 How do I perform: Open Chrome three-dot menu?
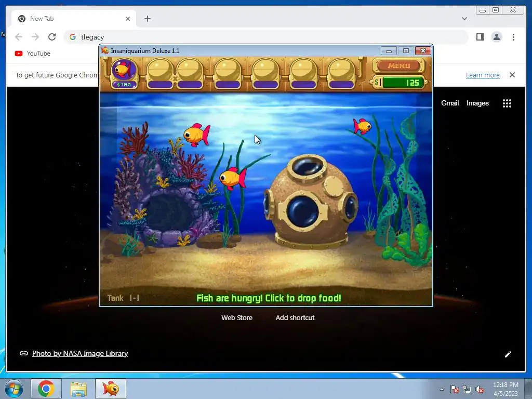click(513, 37)
